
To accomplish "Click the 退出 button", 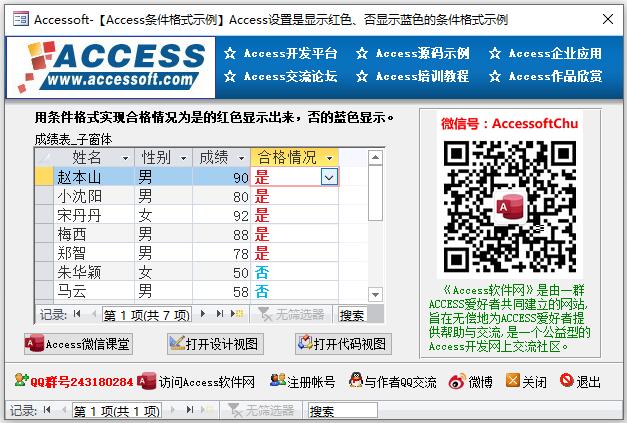I will pyautogui.click(x=580, y=382).
